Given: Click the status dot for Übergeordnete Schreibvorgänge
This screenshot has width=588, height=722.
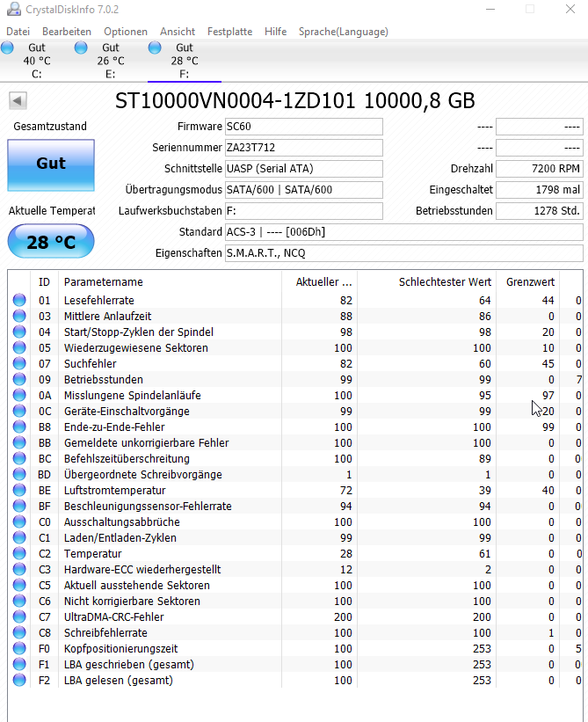Looking at the screenshot, I should (19, 474).
